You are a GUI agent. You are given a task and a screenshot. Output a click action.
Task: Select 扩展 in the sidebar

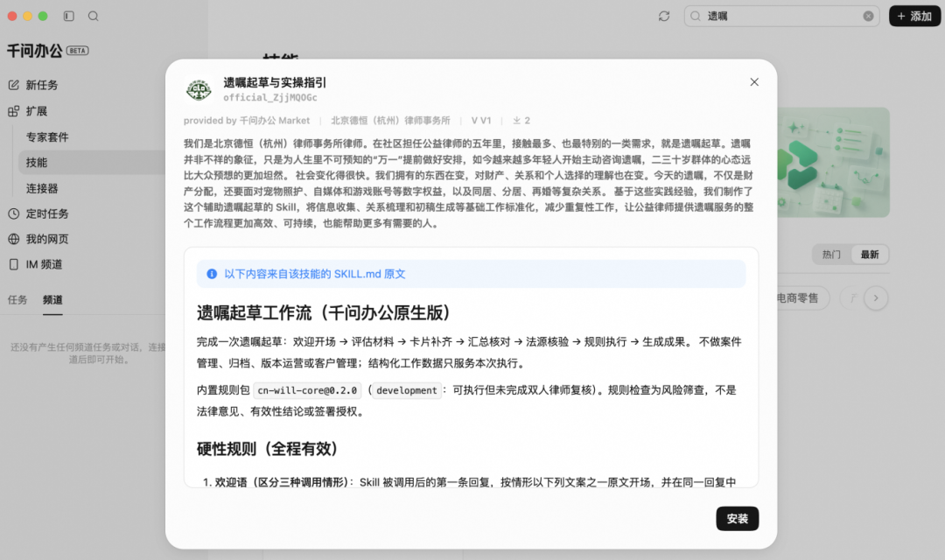[36, 111]
